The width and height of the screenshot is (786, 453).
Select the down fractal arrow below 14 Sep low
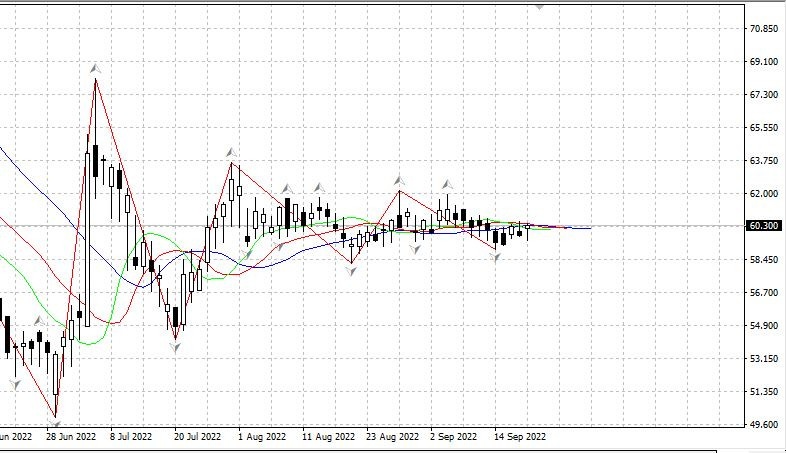[x=495, y=256]
